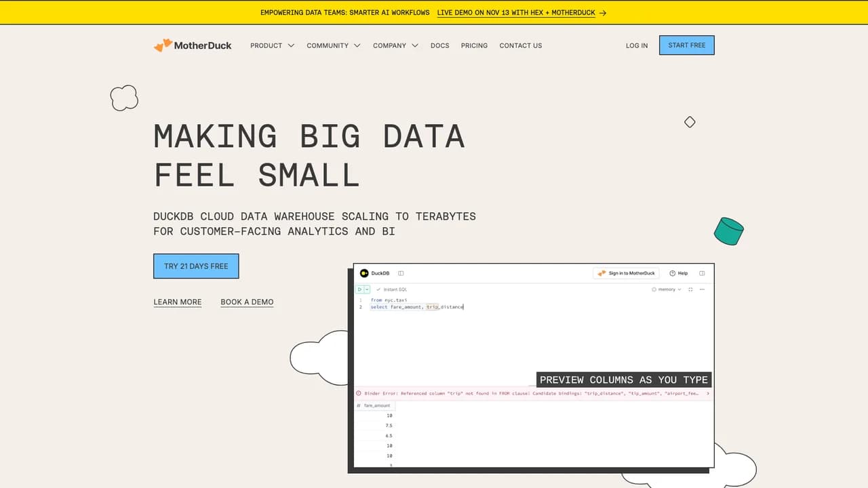868x488 pixels.
Task: Click the 6.5 value in results
Action: [x=389, y=436]
